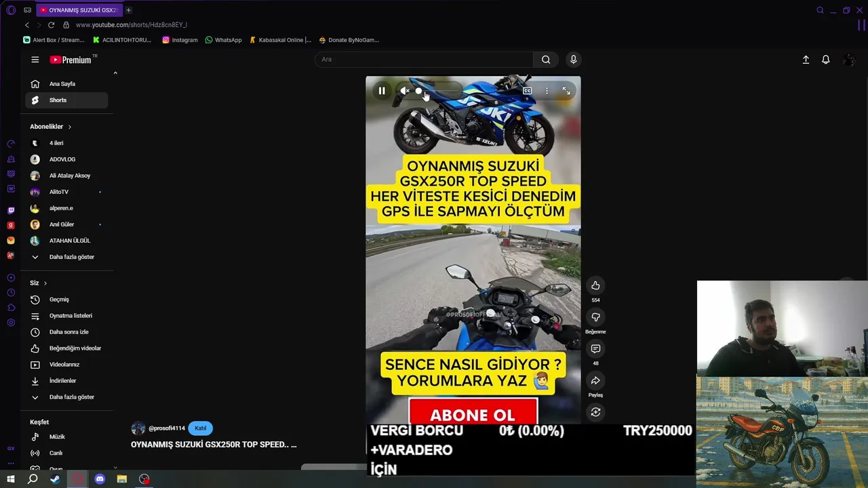Open the upload/create icon in header
The width and height of the screenshot is (868, 488).
tap(806, 60)
